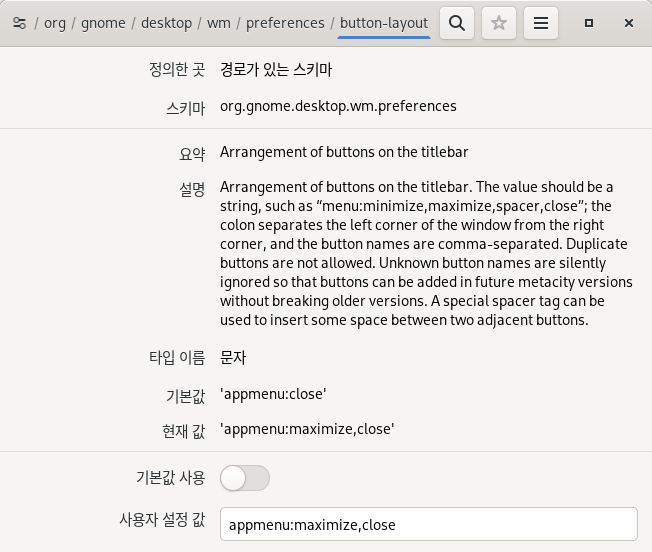Close the dconf editor window
Image resolution: width=652 pixels, height=552 pixels.
(629, 23)
